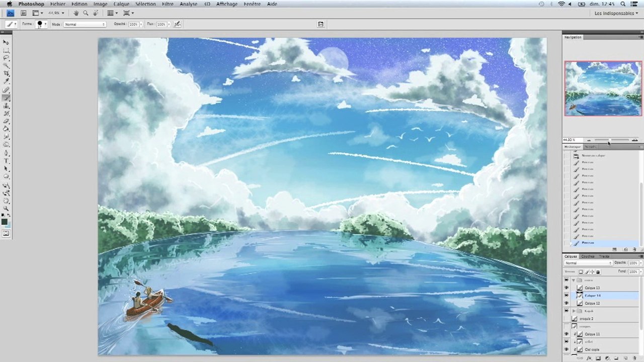Hide the Ciel copie layer
The width and height of the screenshot is (644, 362).
(567, 349)
